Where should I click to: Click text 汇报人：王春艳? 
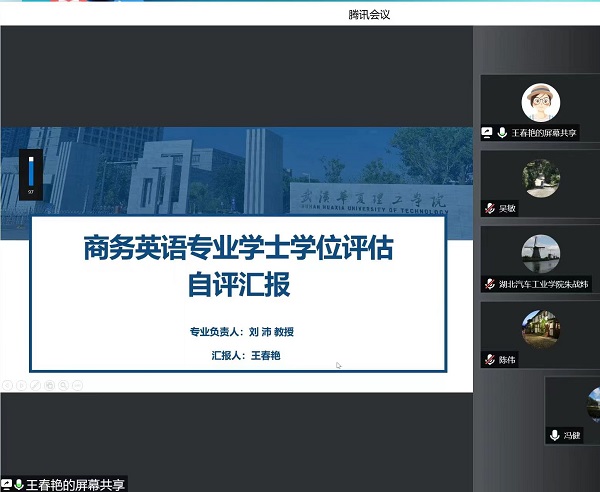tap(246, 355)
